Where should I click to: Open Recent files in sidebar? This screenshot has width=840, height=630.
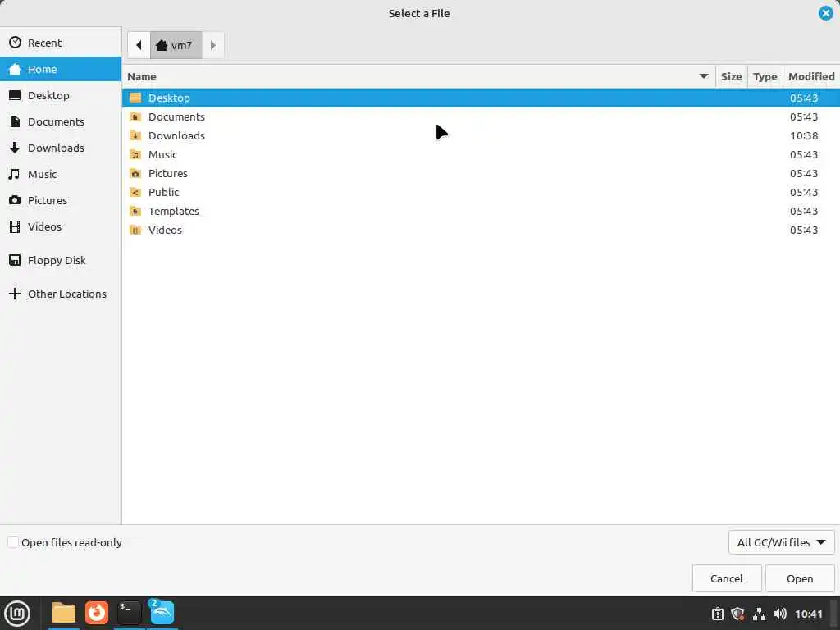[61, 43]
